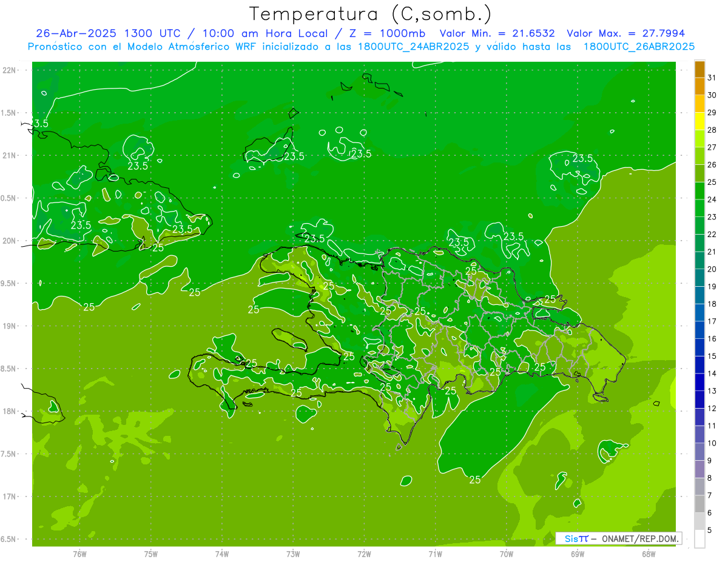The height and width of the screenshot is (562, 728).
Task: Click the orange legend swatch between 30 and 31
Action: tap(699, 87)
